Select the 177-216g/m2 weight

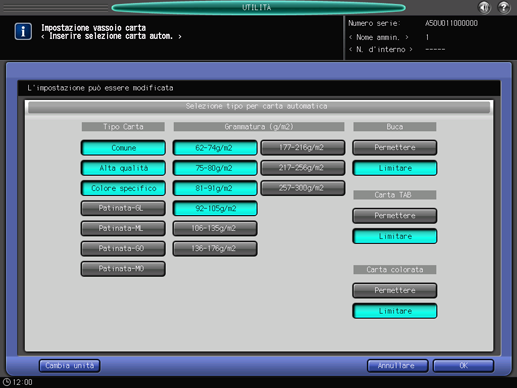pyautogui.click(x=303, y=148)
